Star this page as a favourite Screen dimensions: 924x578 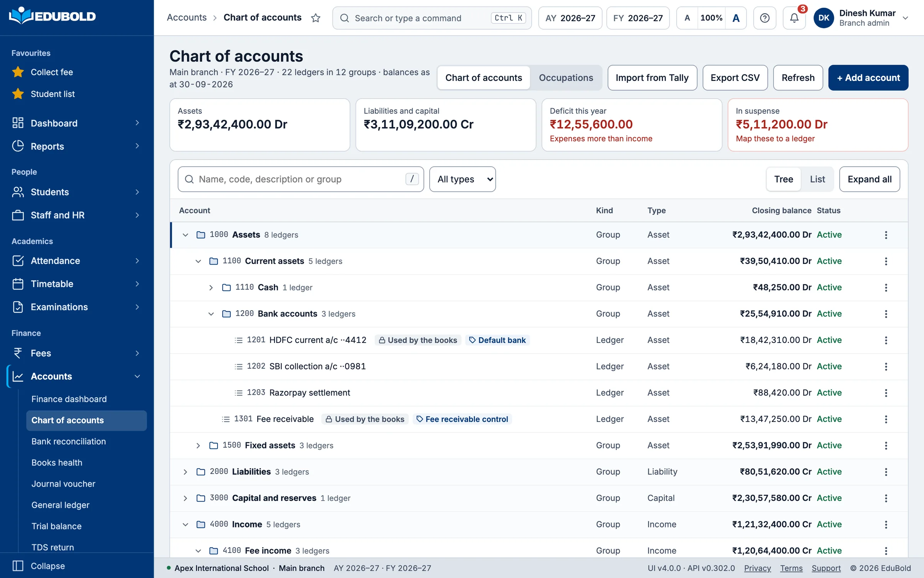[x=316, y=18]
